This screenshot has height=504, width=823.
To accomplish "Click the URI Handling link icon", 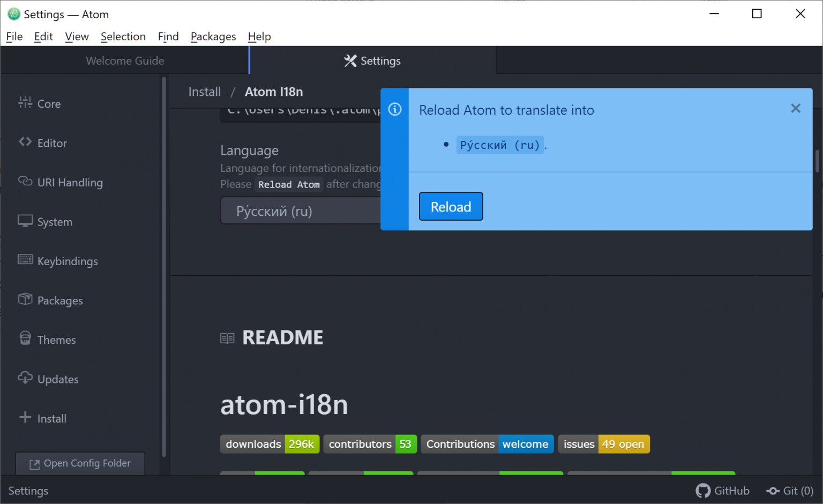I will [x=25, y=181].
